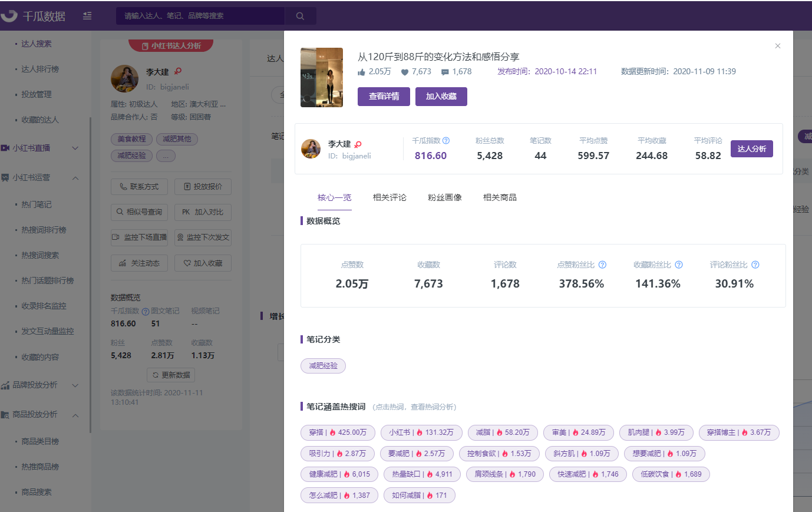Switch to 核心一览 tab
Image resolution: width=812 pixels, height=512 pixels.
pos(334,197)
